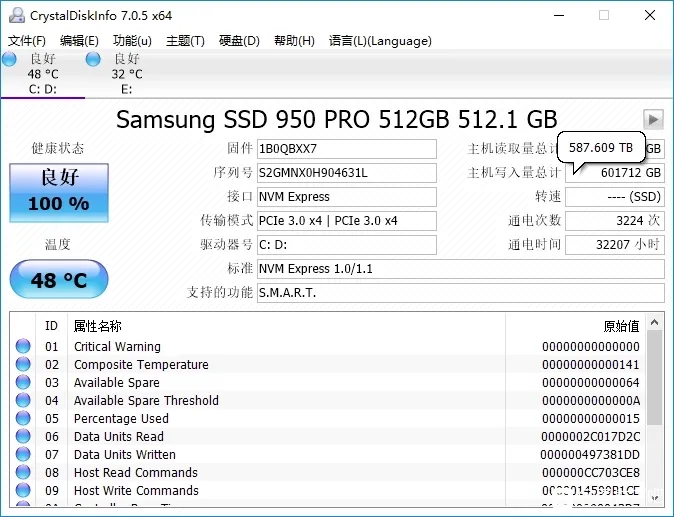Minimize the CrystalDiskInfo window
Image resolution: width=674 pixels, height=517 pixels.
(x=559, y=15)
